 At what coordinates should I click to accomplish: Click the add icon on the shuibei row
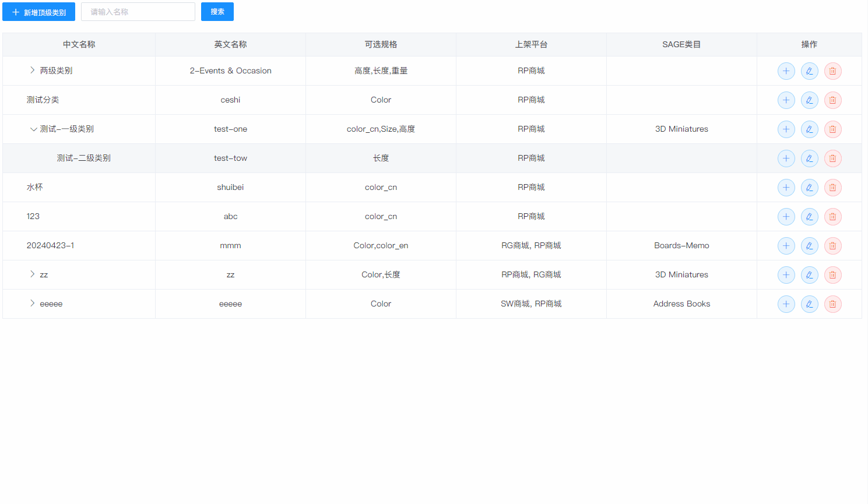click(x=786, y=187)
